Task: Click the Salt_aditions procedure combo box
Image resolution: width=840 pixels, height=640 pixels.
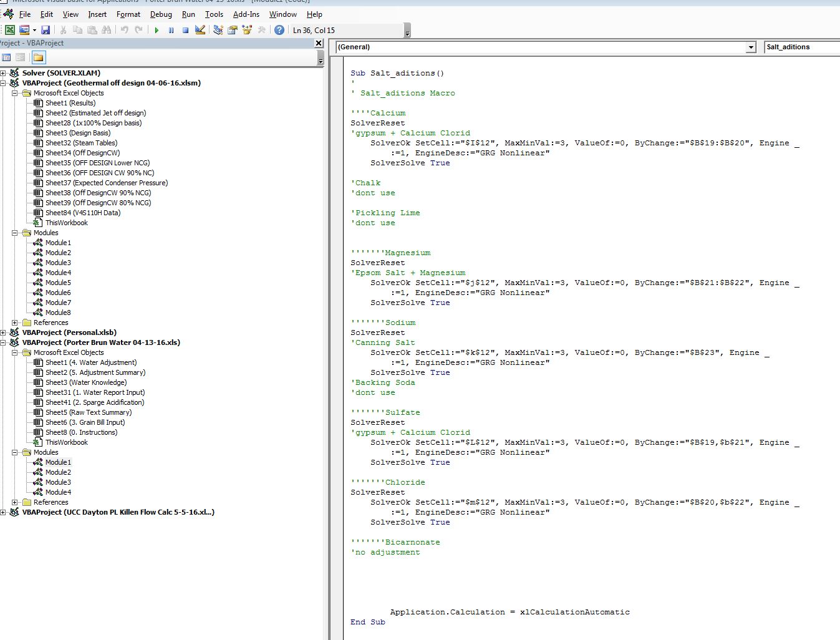Action: click(x=802, y=47)
